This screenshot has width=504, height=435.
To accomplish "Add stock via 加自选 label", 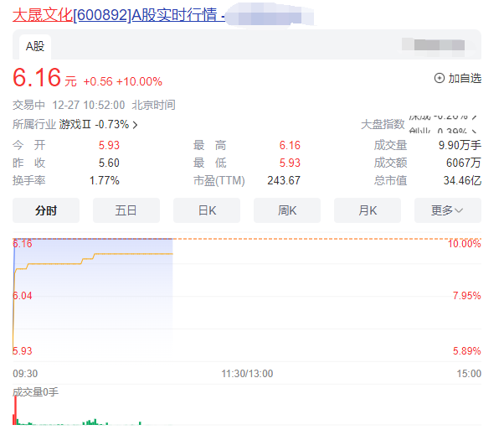I will pyautogui.click(x=465, y=78).
